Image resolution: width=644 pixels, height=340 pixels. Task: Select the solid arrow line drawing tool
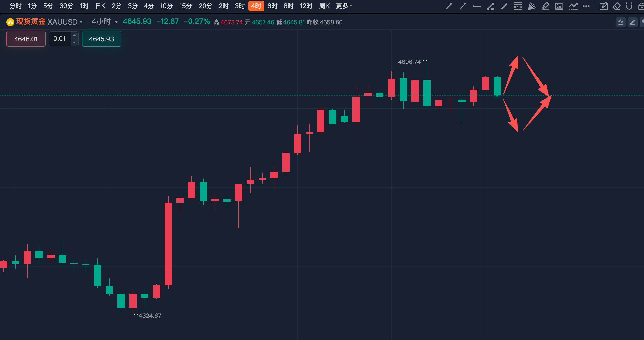click(449, 6)
